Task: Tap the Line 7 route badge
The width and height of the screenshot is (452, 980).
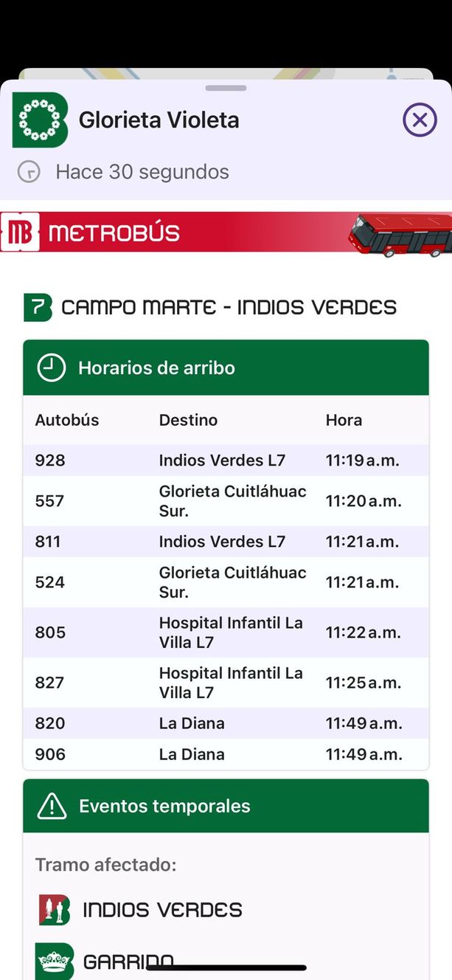Action: 38,307
